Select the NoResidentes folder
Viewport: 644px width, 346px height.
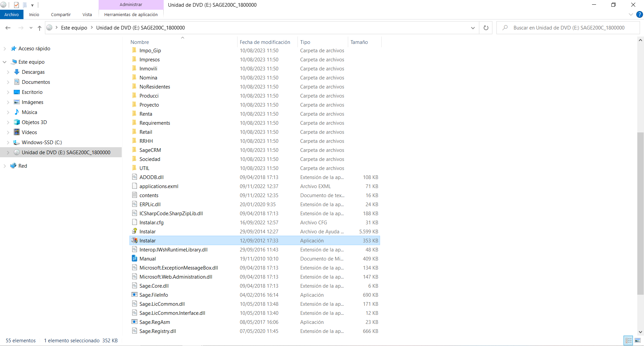tap(255, 86)
